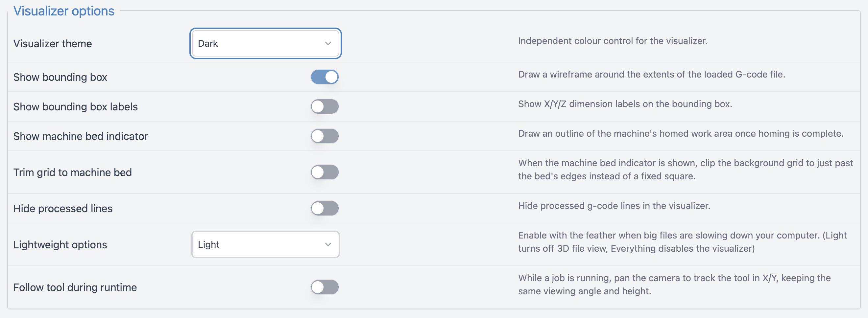Enable Show bounding box labels
Screen dimensions: 868x318
click(x=325, y=107)
